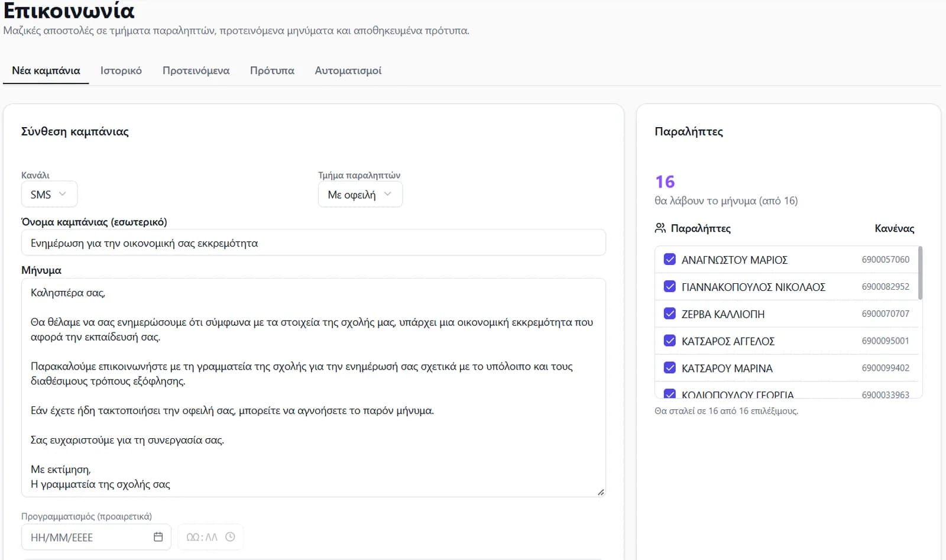
Task: Uncheck ΑΝΑΓΝΩΣΤΟΥ ΜΑΡΙΟΣ recipient checkbox
Action: tap(670, 259)
